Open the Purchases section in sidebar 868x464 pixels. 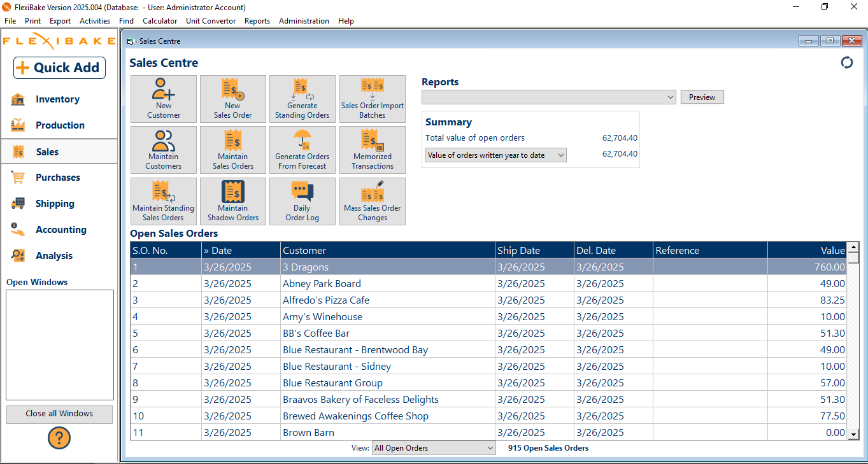[59, 178]
